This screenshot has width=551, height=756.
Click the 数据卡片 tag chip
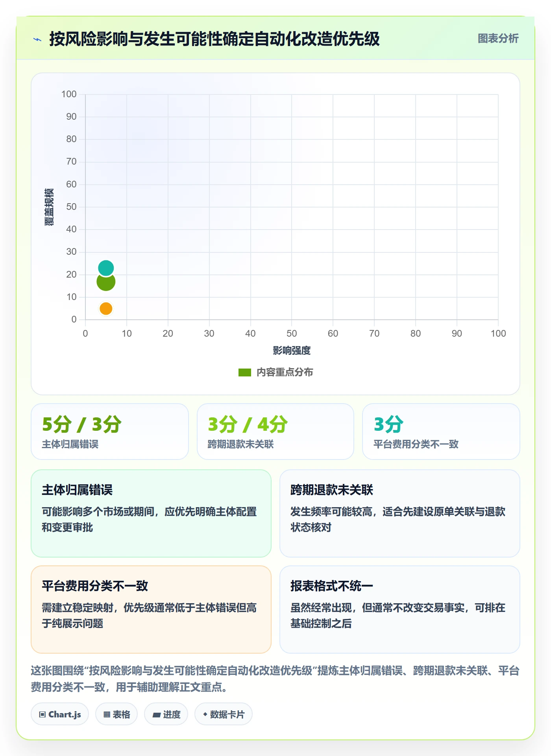pos(224,714)
